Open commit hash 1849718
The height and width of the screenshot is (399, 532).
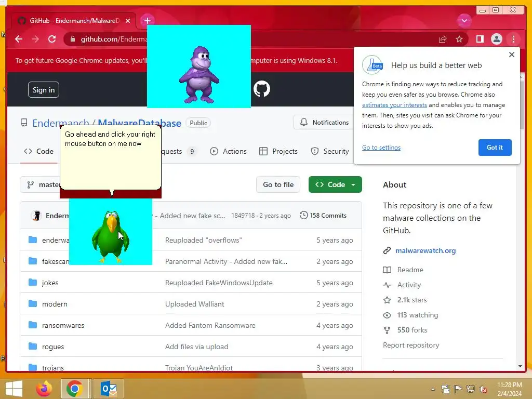click(x=243, y=216)
